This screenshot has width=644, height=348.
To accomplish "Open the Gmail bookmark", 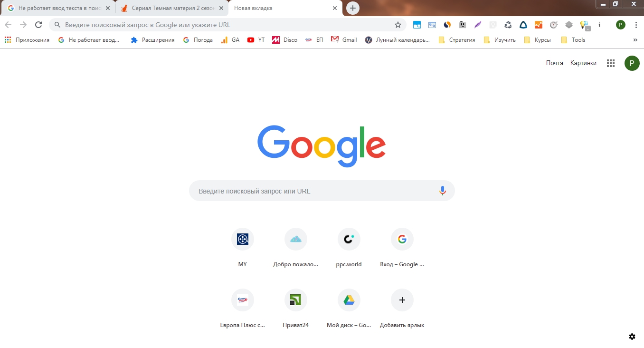I will pyautogui.click(x=344, y=40).
